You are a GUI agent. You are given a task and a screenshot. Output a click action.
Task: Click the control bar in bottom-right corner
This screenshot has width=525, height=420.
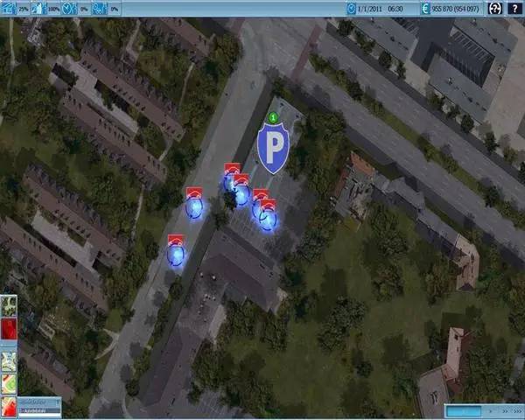483,409
